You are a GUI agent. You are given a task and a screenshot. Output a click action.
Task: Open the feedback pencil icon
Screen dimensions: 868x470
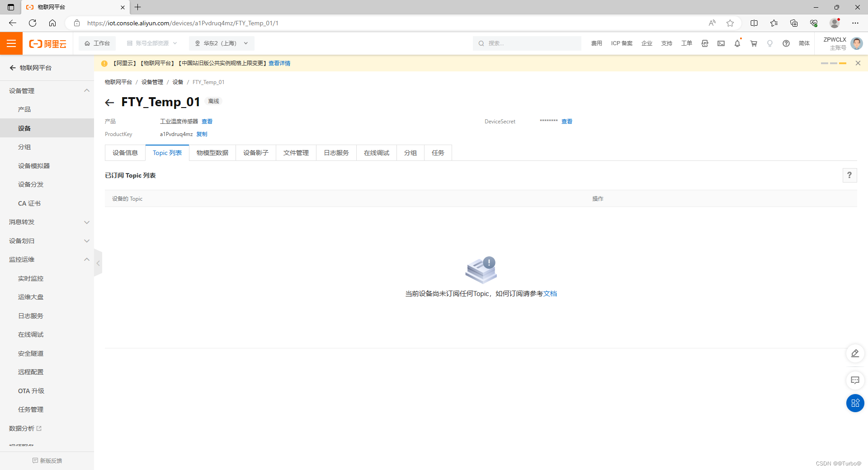(x=854, y=353)
